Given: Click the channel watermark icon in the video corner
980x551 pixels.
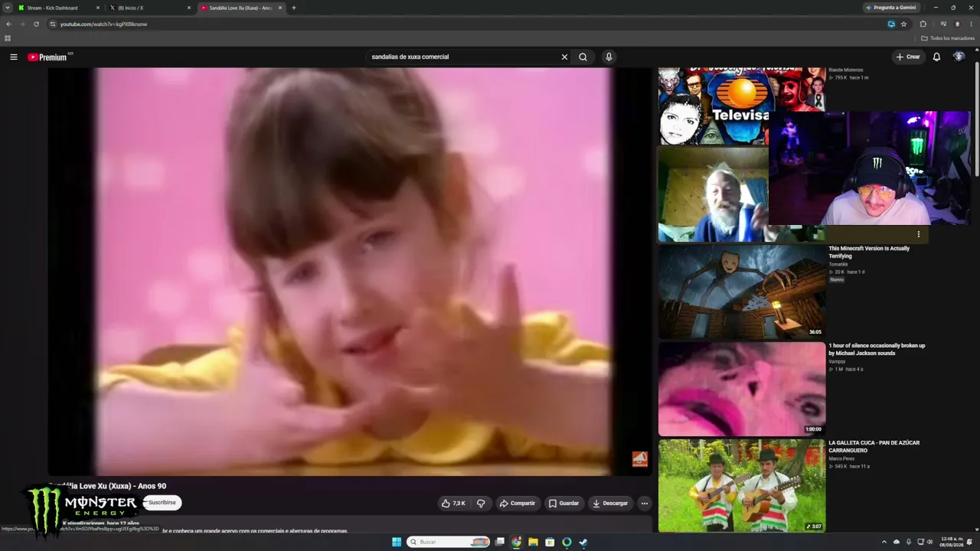Looking at the screenshot, I should click(x=639, y=459).
